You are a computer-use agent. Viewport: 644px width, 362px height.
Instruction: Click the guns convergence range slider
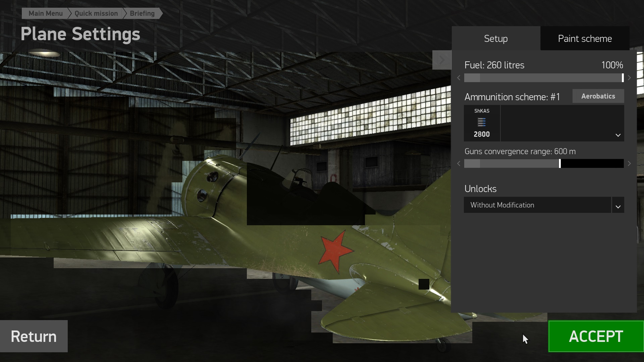click(544, 164)
